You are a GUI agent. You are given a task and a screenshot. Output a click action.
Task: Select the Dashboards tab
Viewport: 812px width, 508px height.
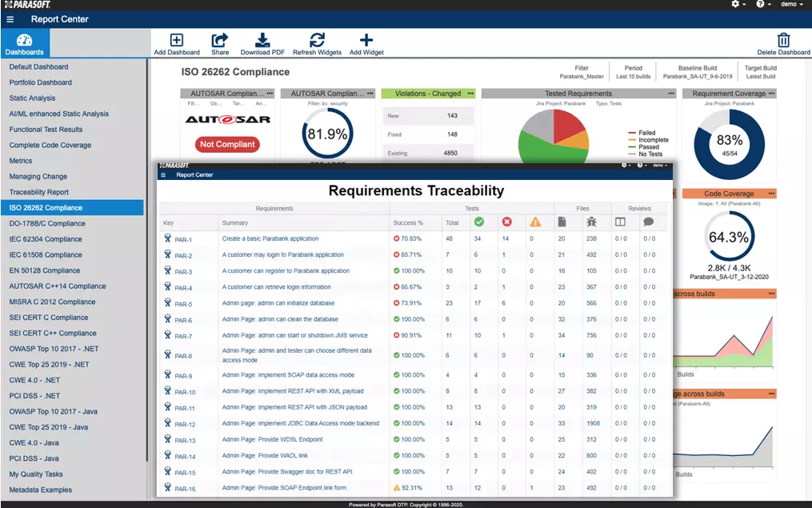pos(24,43)
